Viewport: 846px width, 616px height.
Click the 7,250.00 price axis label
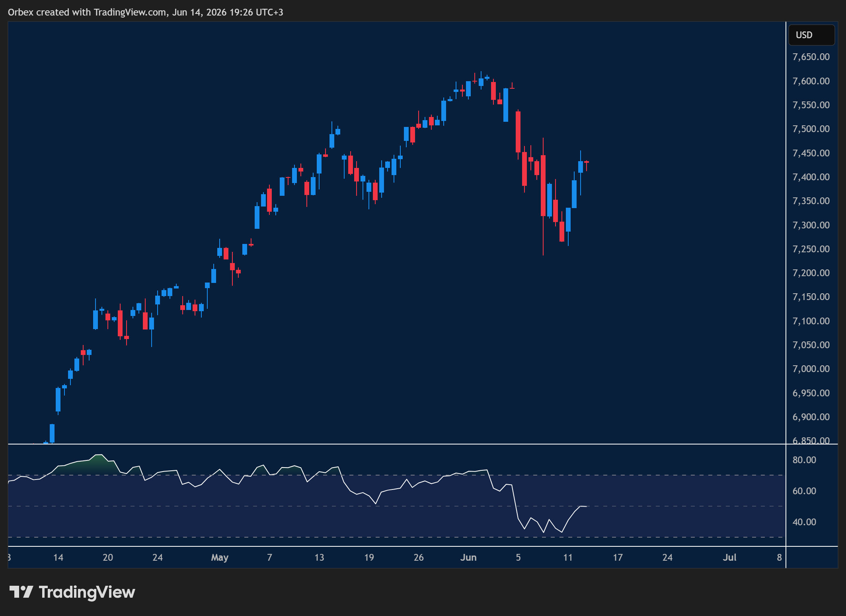pyautogui.click(x=811, y=249)
